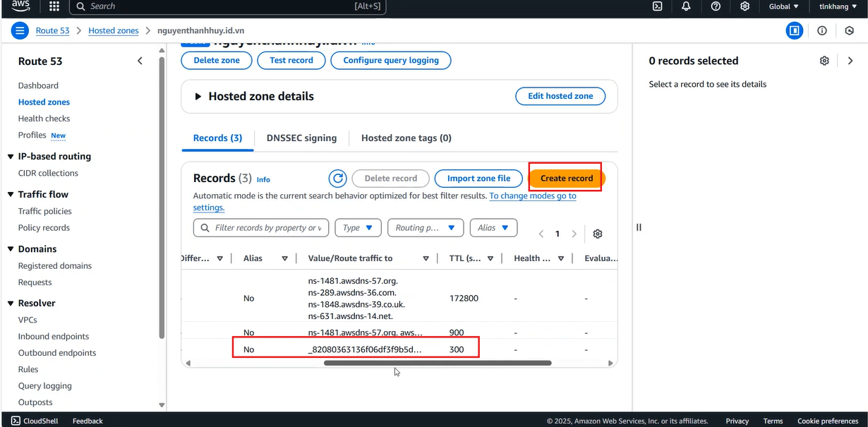Click the horizontal table scrollbar

(x=438, y=363)
